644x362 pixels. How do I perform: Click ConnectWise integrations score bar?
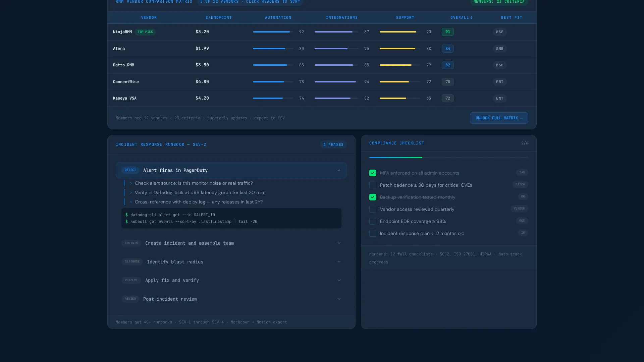pos(336,82)
